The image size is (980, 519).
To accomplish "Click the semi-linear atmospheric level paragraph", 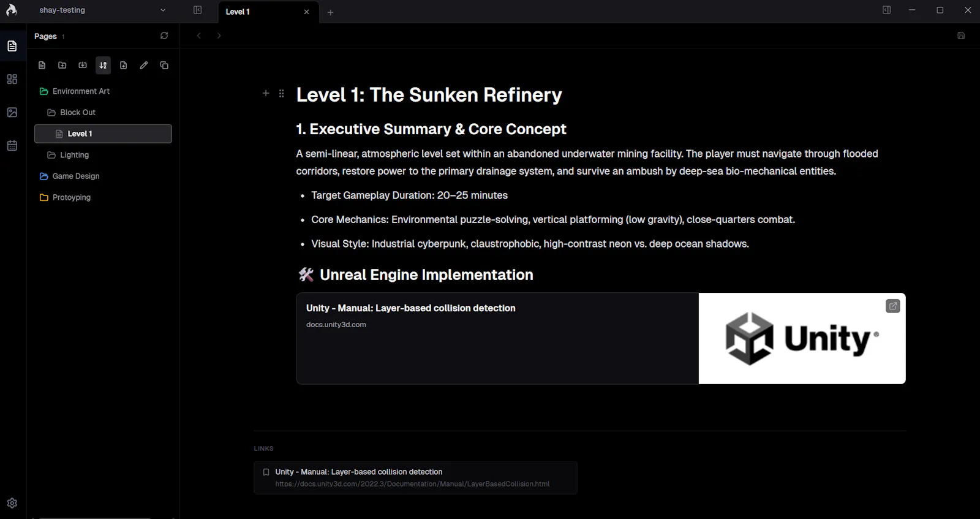I will tap(587, 162).
